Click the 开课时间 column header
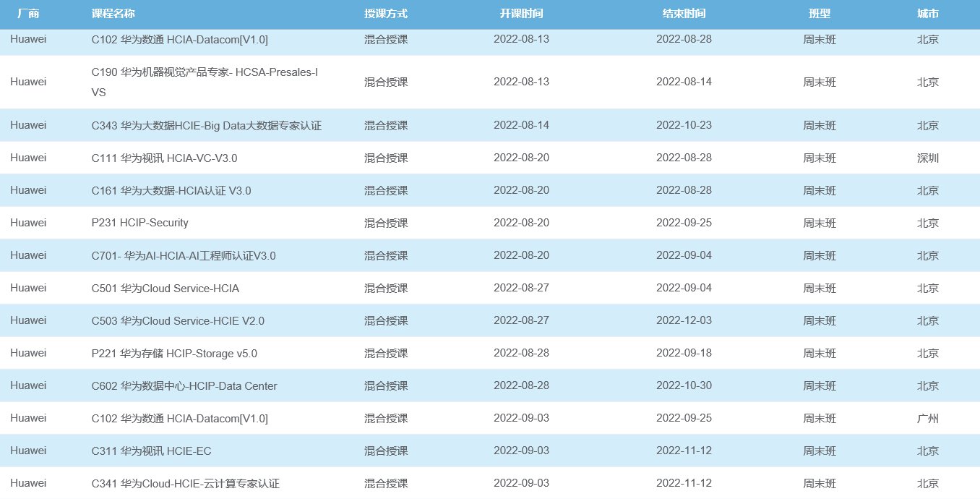The image size is (980, 499). pyautogui.click(x=521, y=14)
